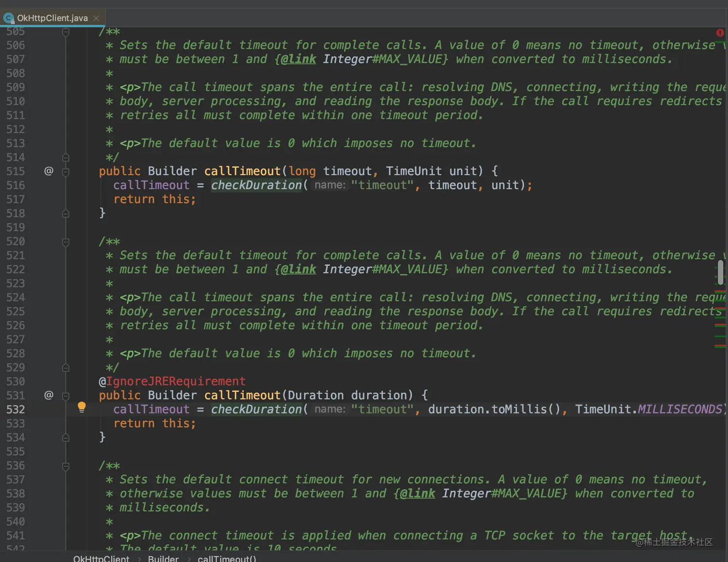This screenshot has height=562, width=728.
Task: Click the @link reference on line 522
Action: point(299,269)
